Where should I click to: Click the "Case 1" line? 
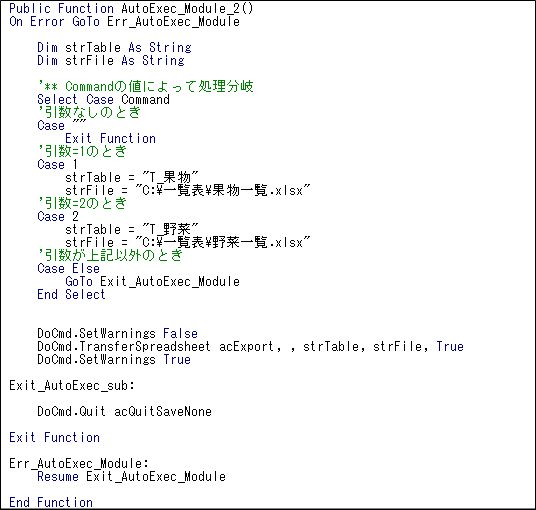pyautogui.click(x=57, y=164)
